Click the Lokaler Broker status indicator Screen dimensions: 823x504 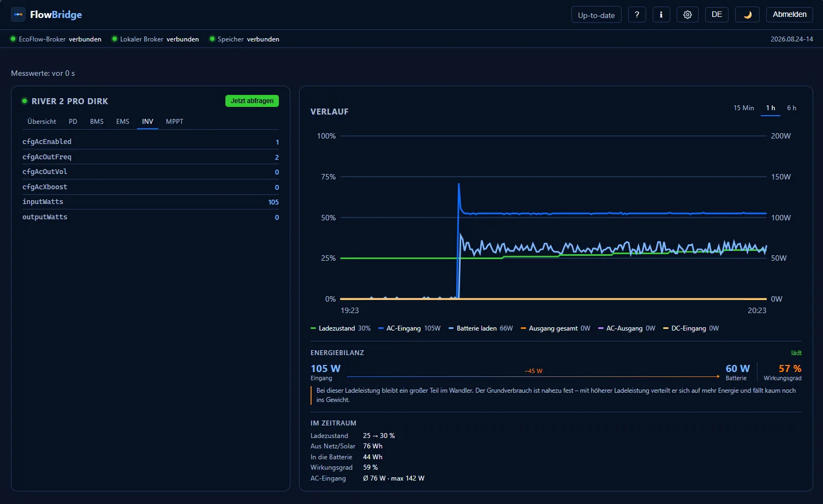click(155, 39)
